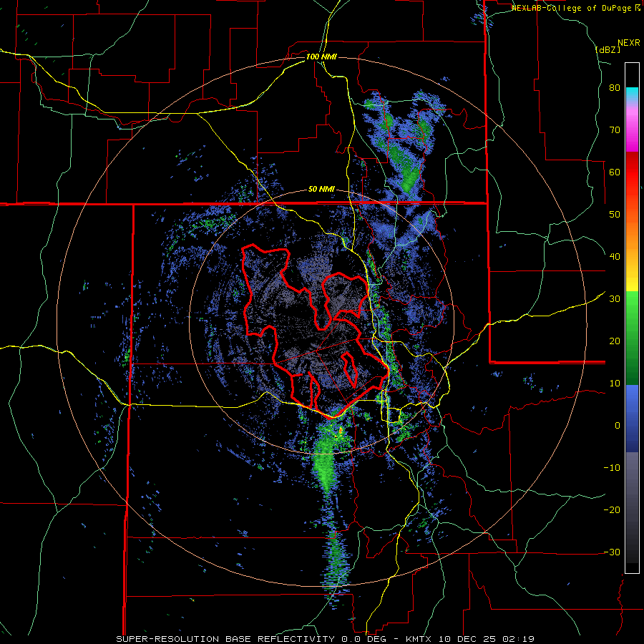The image size is (644, 644).
Task: Click the 'SUPER-RESOLUTION BASE REFLECTIVITY' caption text
Action: point(225,639)
